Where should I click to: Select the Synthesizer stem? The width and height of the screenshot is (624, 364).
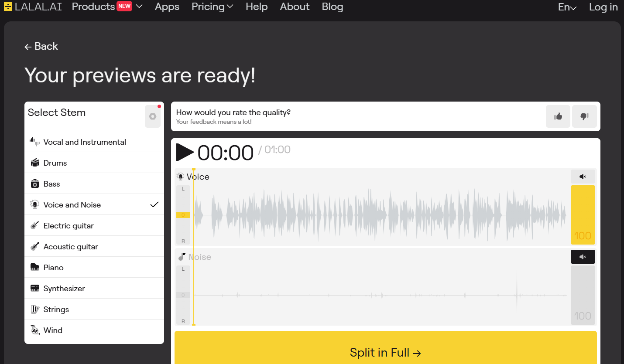click(x=94, y=288)
